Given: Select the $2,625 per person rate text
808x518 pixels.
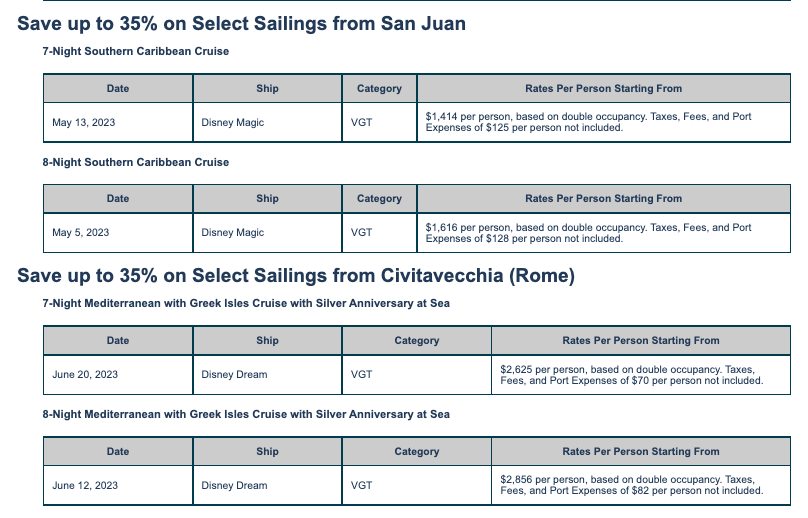Looking at the screenshot, I should (x=631, y=375).
